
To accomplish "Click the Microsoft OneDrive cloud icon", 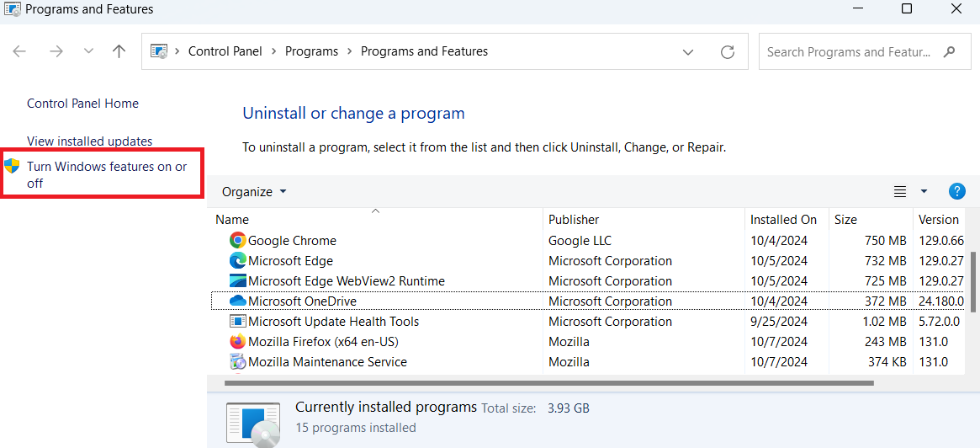I will pyautogui.click(x=237, y=301).
